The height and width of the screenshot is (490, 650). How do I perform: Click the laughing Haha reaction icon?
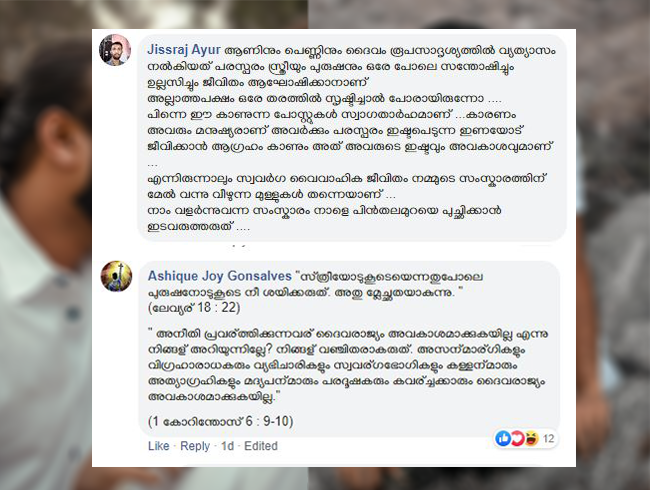pyautogui.click(x=531, y=438)
